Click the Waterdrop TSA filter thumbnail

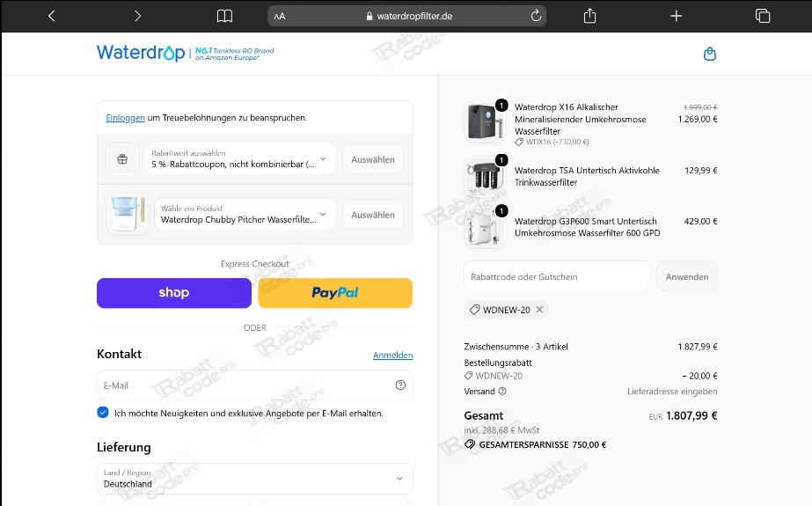tap(486, 176)
